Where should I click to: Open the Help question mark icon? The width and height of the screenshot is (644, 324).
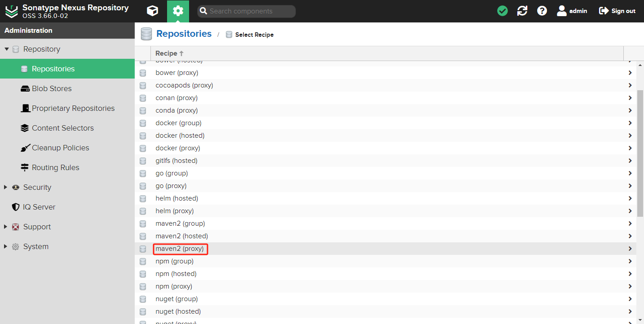542,11
